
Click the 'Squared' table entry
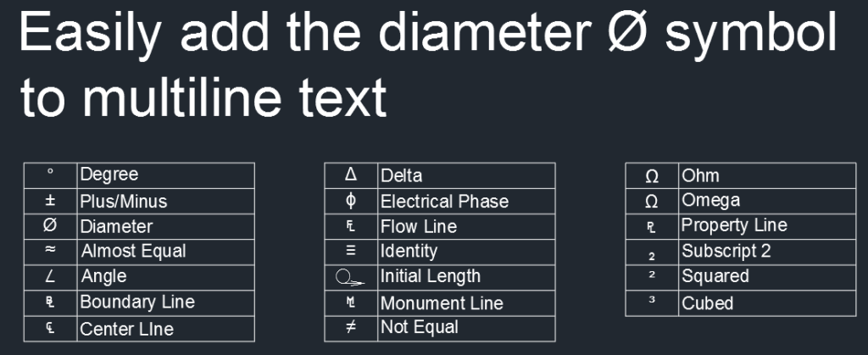(x=715, y=276)
